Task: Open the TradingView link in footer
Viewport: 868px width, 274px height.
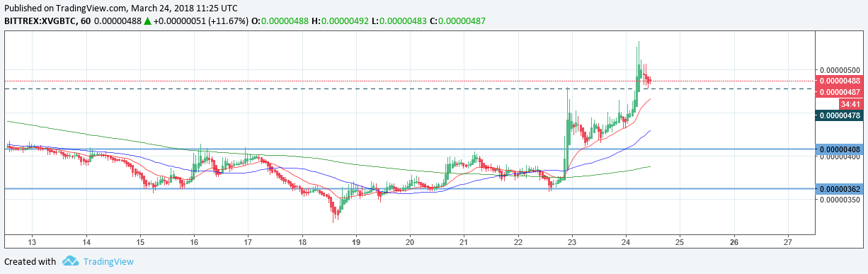Action: pos(108,262)
